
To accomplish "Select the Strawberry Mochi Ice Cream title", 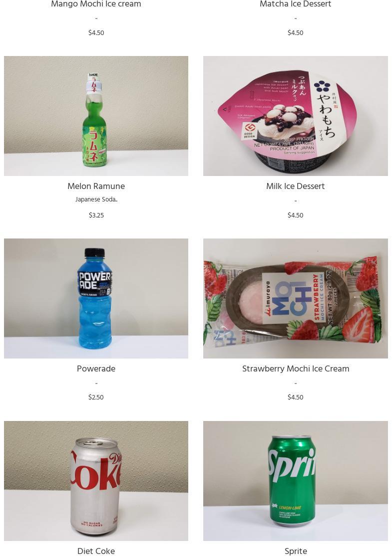I will point(295,368).
